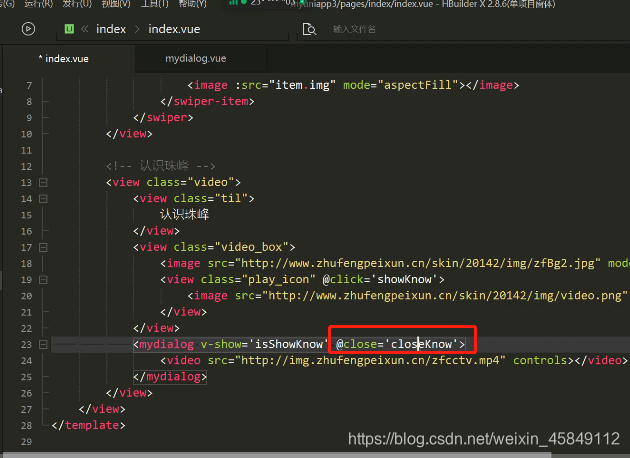The width and height of the screenshot is (630, 458).
Task: Click the file search magnifier icon
Action: 309,29
